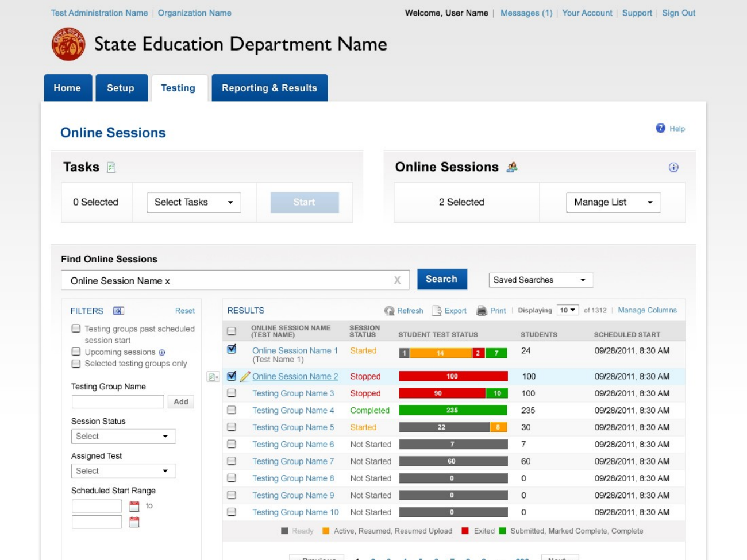This screenshot has height=560, width=747.
Task: Open the Session Status Select dropdown
Action: [124, 436]
